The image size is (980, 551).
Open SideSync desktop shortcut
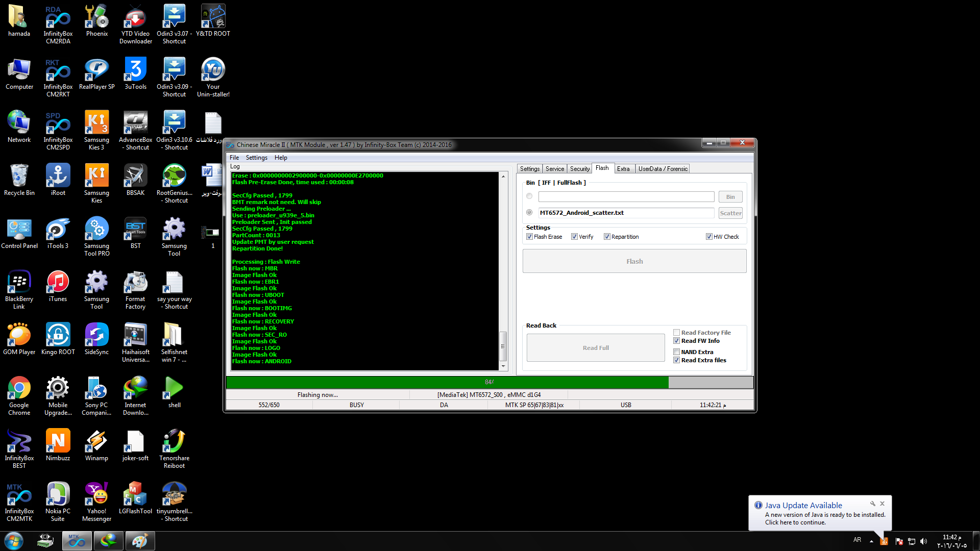click(97, 339)
